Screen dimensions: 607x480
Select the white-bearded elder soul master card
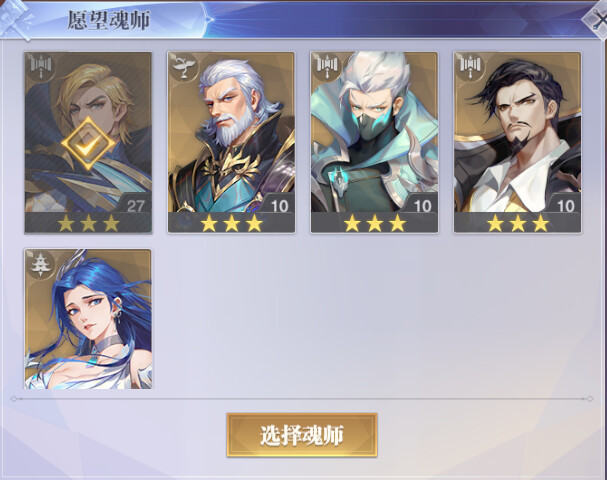point(231,142)
